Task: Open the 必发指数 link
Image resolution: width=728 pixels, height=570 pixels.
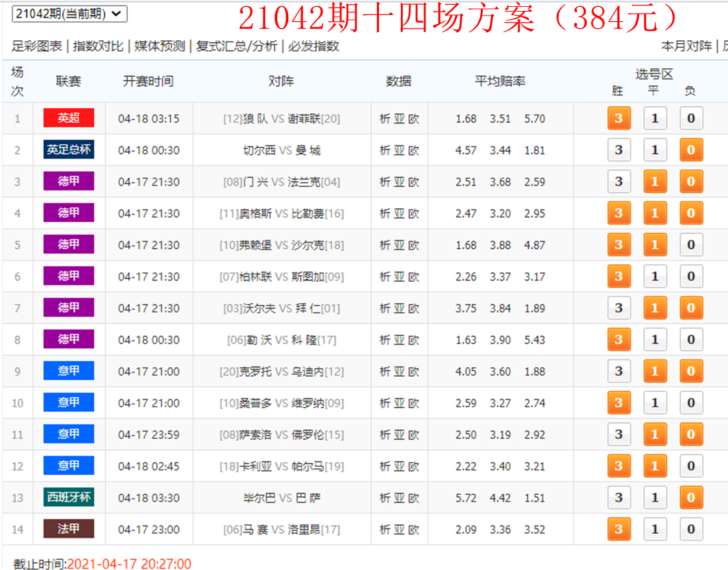Action: point(314,46)
